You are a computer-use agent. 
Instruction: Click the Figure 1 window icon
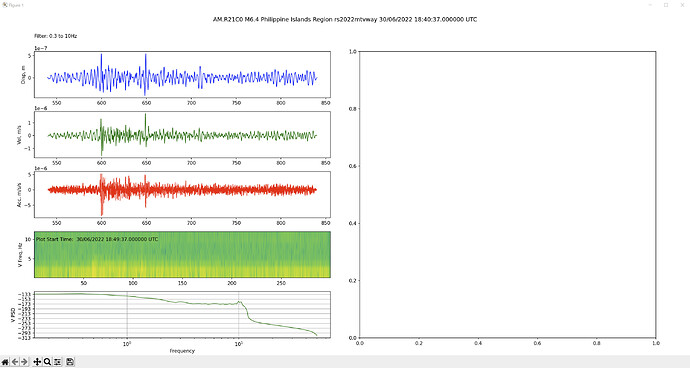pyautogui.click(x=5, y=5)
